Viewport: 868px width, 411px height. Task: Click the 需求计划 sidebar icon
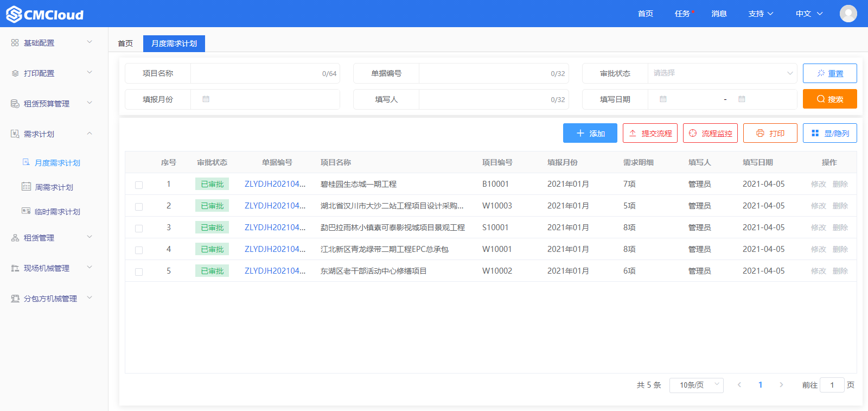click(15, 134)
